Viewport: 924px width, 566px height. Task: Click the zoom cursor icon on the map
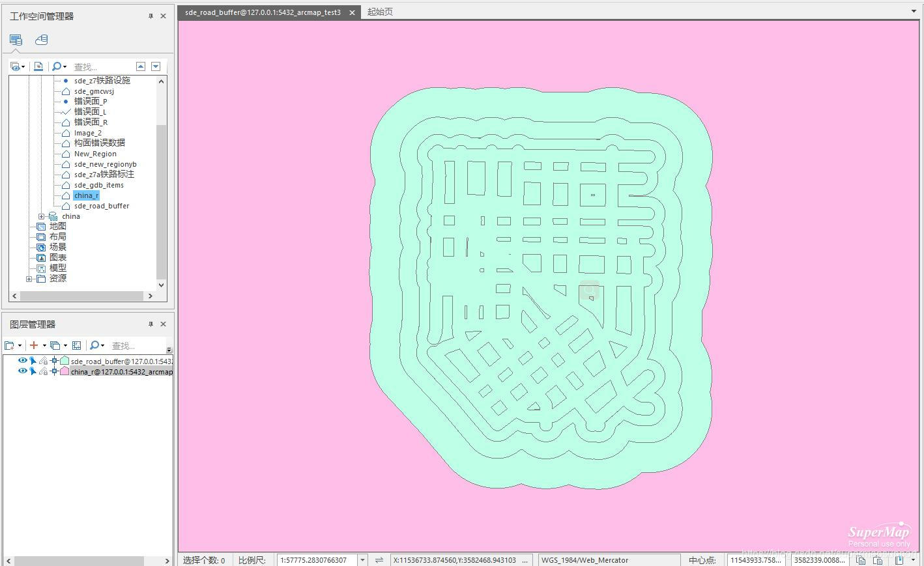589,290
